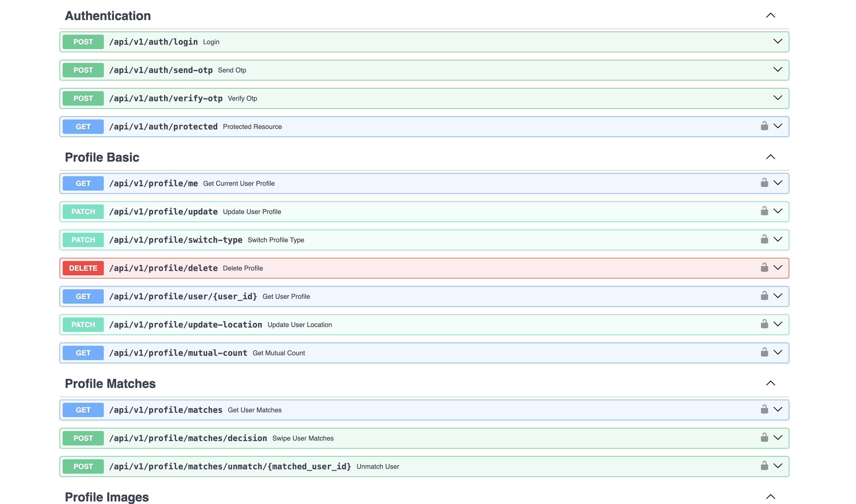The width and height of the screenshot is (856, 504).
Task: Collapse the Authentication section
Action: [x=771, y=15]
